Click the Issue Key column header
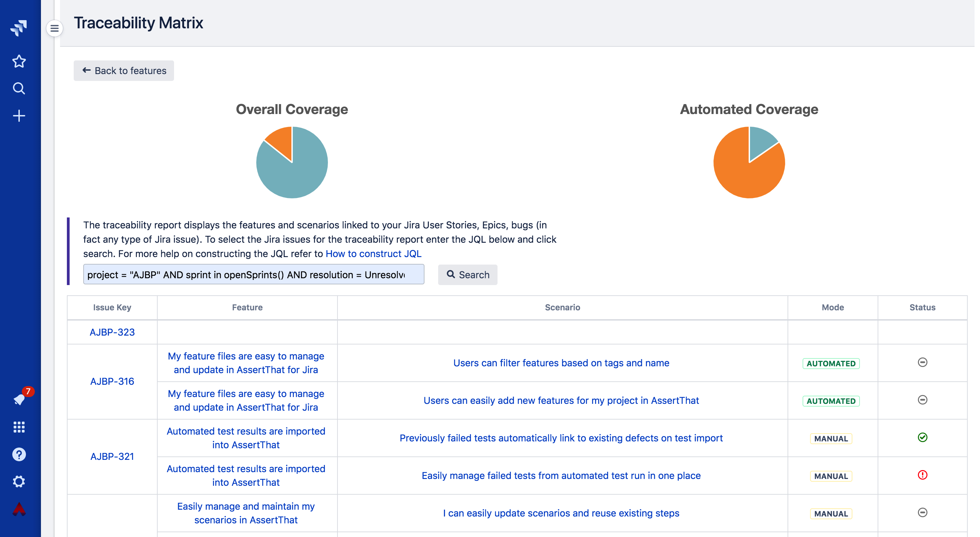Viewport: 980px width, 537px height. (112, 308)
